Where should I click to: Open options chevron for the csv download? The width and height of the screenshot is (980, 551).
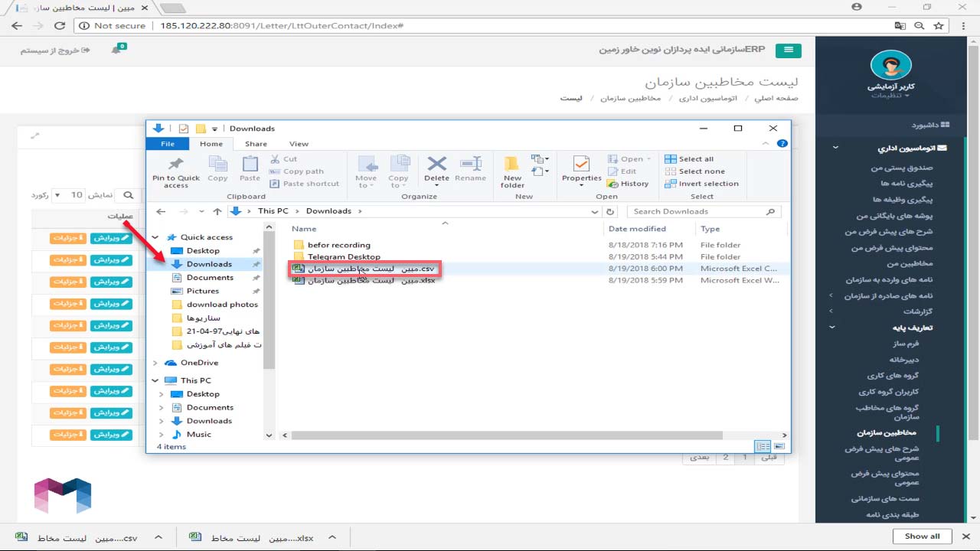158,537
